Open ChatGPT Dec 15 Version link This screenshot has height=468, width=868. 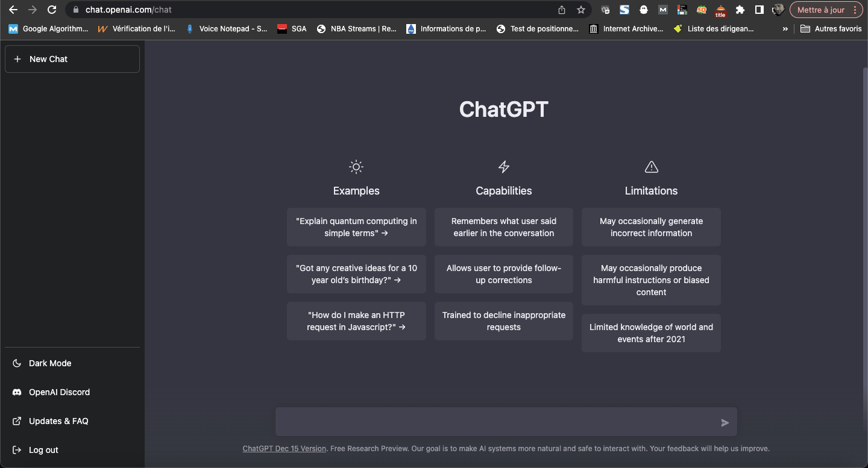[284, 449]
